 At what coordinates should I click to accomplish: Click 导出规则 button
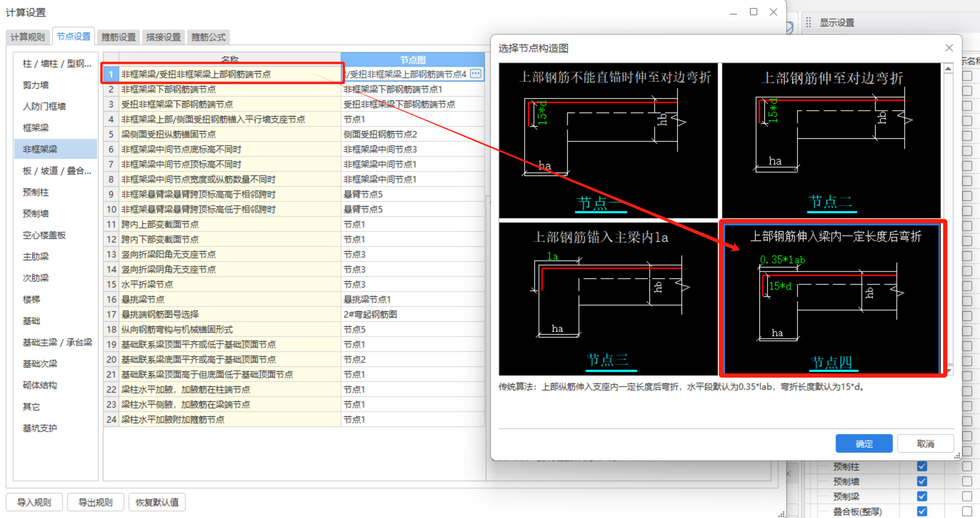point(95,502)
